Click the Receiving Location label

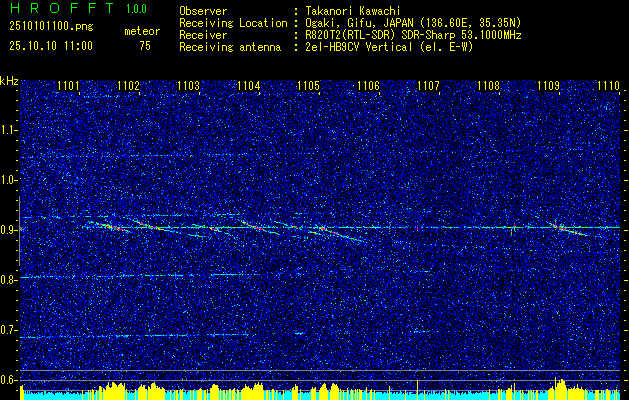[x=233, y=23]
